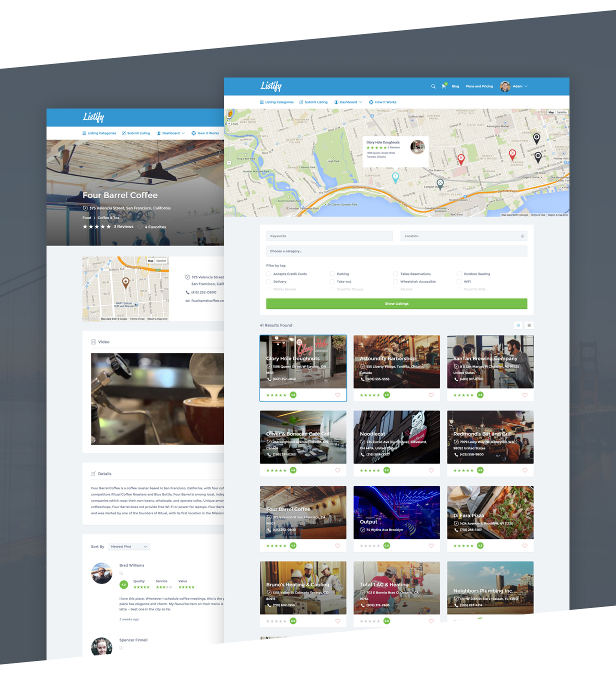Viewport: 616px width, 675px height.
Task: Switch results to list view icon
Action: [529, 325]
